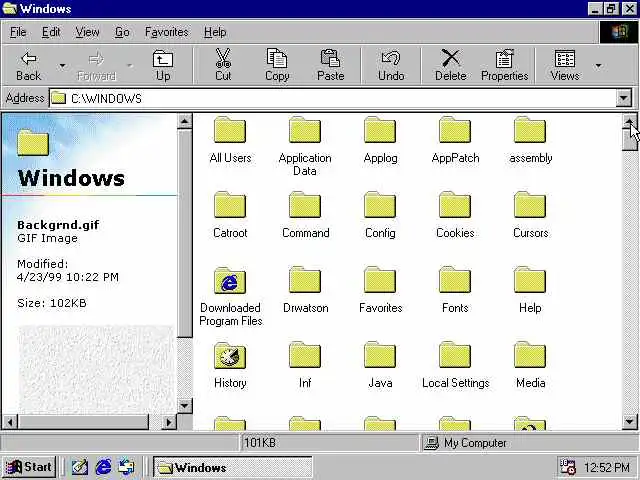The image size is (640, 480).
Task: Click the Paste clipboard icon
Action: point(331,65)
